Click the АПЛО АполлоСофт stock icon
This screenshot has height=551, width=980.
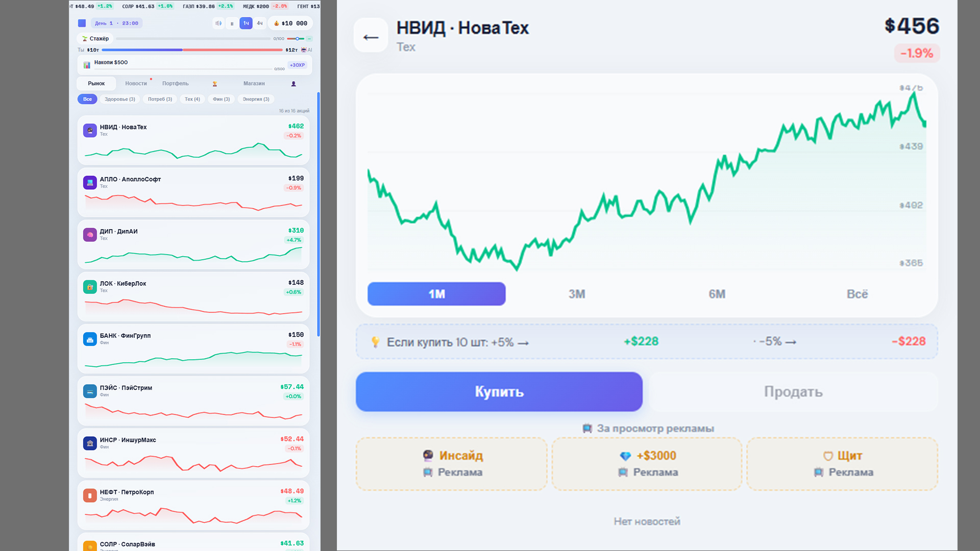click(x=90, y=183)
